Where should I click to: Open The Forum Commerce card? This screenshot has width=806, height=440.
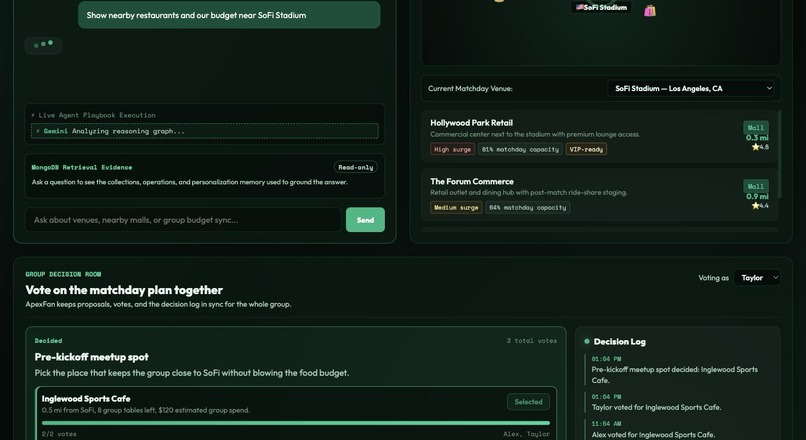599,195
